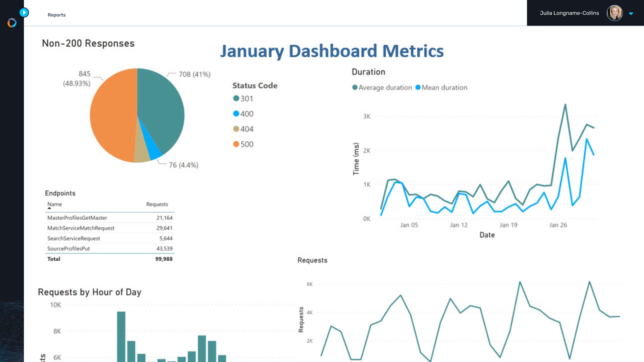
Task: Click the SourceProfilesPut endpoint row
Action: click(108, 248)
